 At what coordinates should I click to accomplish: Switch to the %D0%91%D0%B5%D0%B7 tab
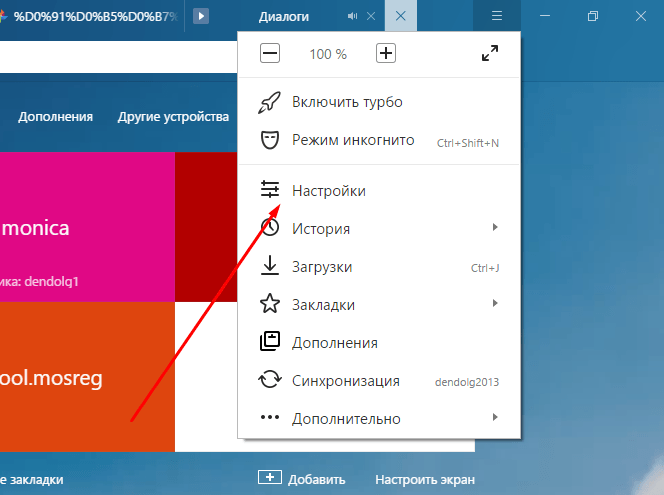[92, 17]
